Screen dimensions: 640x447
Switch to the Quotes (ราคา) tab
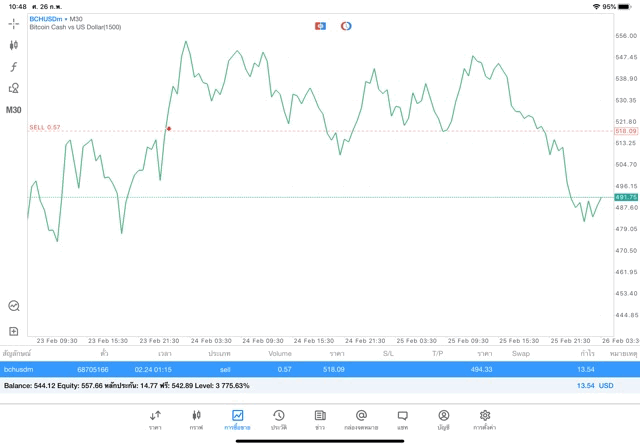point(155,419)
